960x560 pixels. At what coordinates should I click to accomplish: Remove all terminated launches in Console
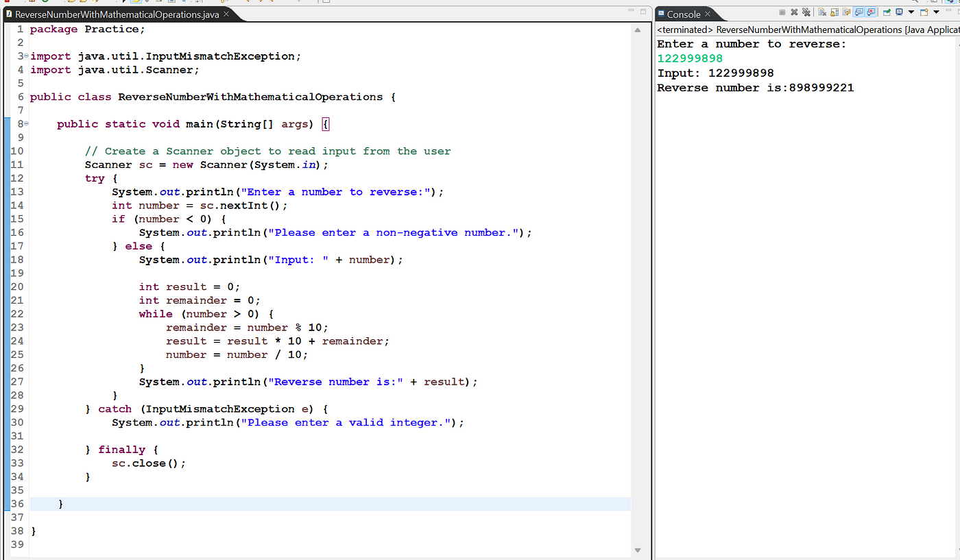[x=806, y=12]
